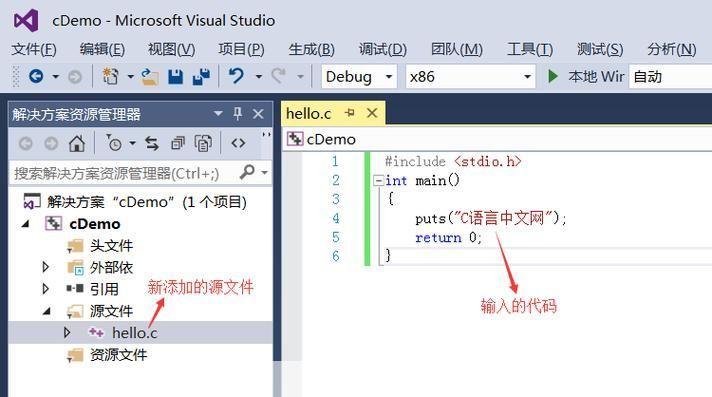Image resolution: width=712 pixels, height=397 pixels.
Task: Create a new project with toolbar icon
Action: coord(110,76)
